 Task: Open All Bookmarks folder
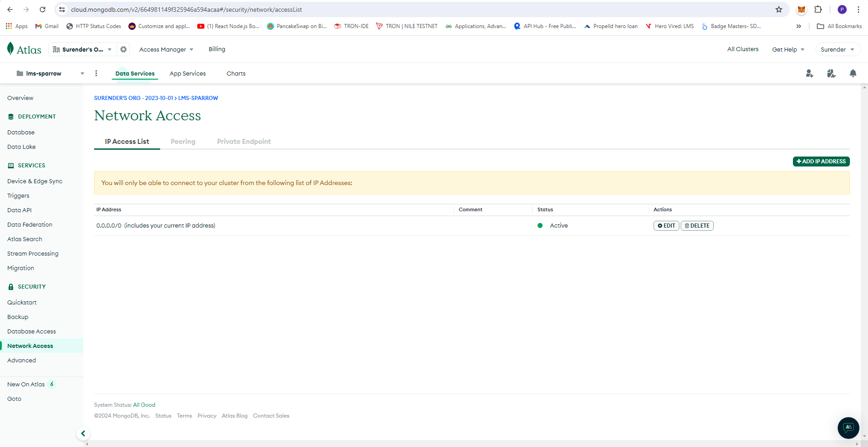click(840, 26)
